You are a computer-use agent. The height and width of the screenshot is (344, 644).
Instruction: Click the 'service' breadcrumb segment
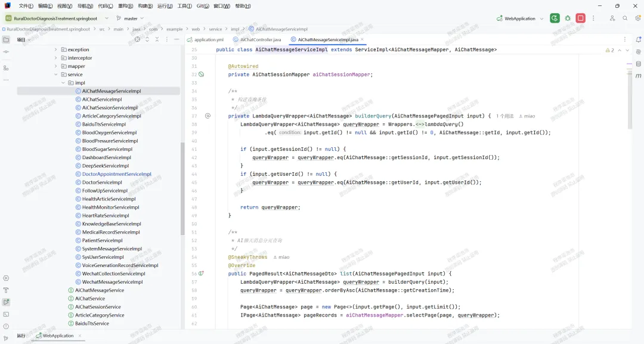[215, 29]
